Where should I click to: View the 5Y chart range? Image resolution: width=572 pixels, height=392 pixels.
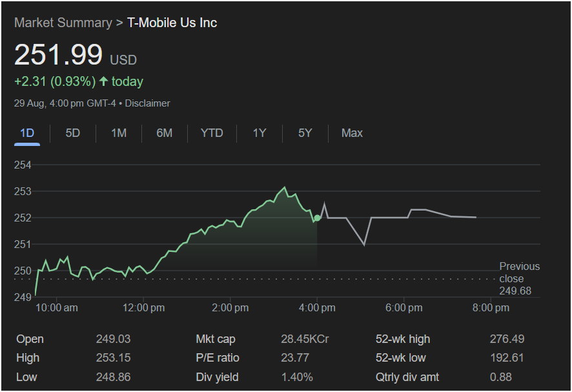point(305,133)
